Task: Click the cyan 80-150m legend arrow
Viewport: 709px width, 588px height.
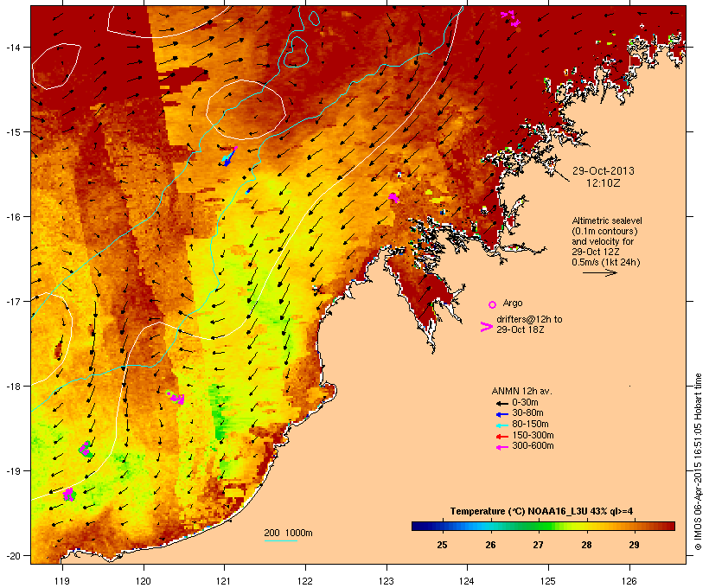Action: click(x=501, y=425)
